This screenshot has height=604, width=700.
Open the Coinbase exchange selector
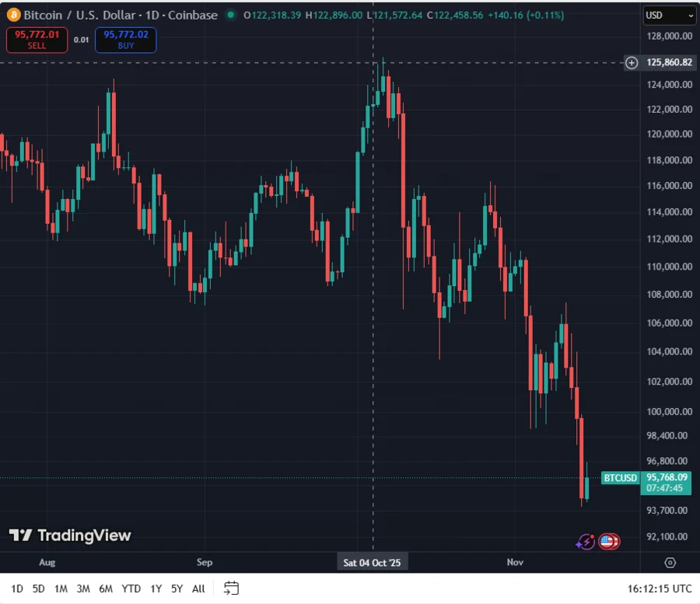coord(192,14)
